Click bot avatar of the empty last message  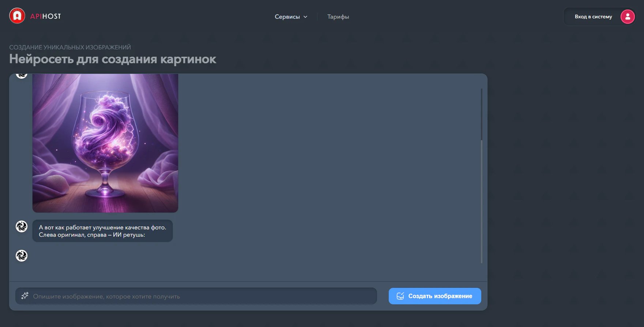[x=22, y=256]
